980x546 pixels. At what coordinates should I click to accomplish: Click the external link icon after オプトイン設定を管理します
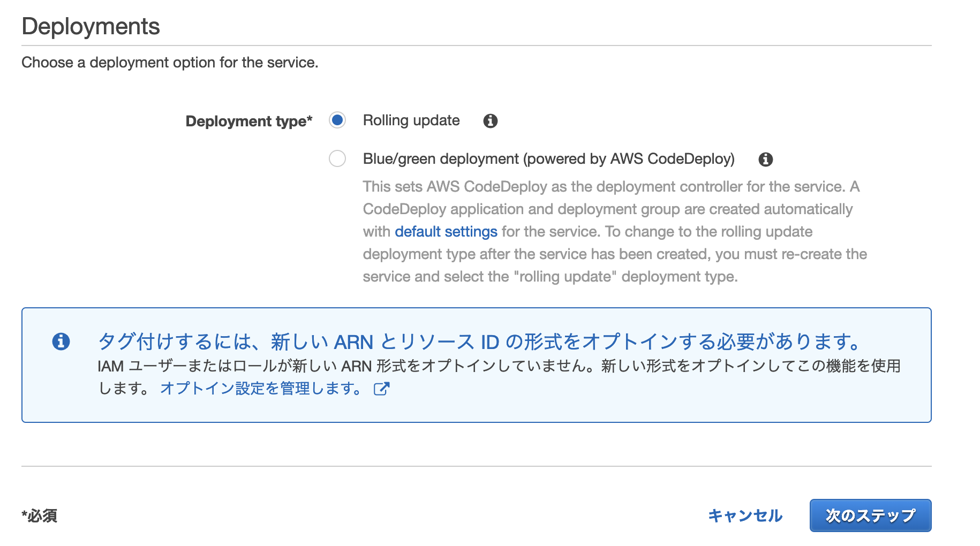[x=381, y=389]
